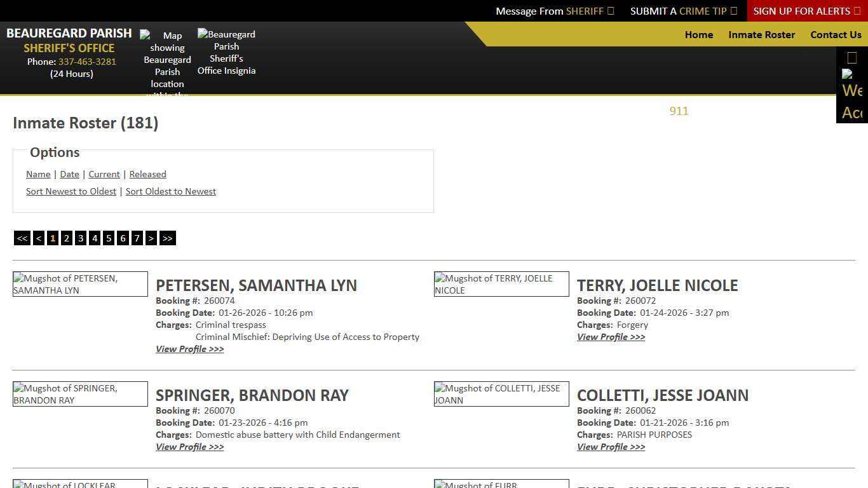Sort the roster by Name
The image size is (868, 488).
(37, 174)
